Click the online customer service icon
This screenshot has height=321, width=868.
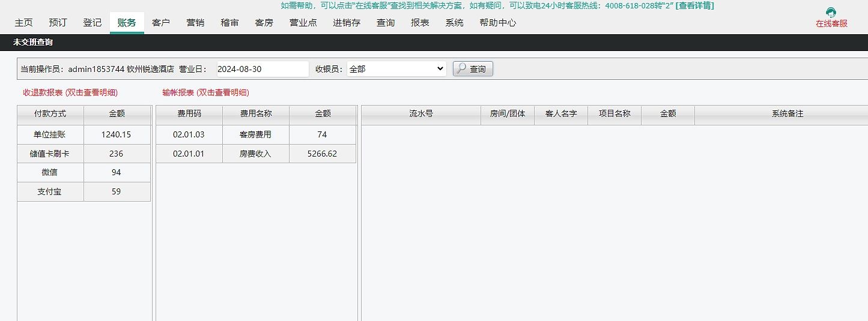click(831, 13)
